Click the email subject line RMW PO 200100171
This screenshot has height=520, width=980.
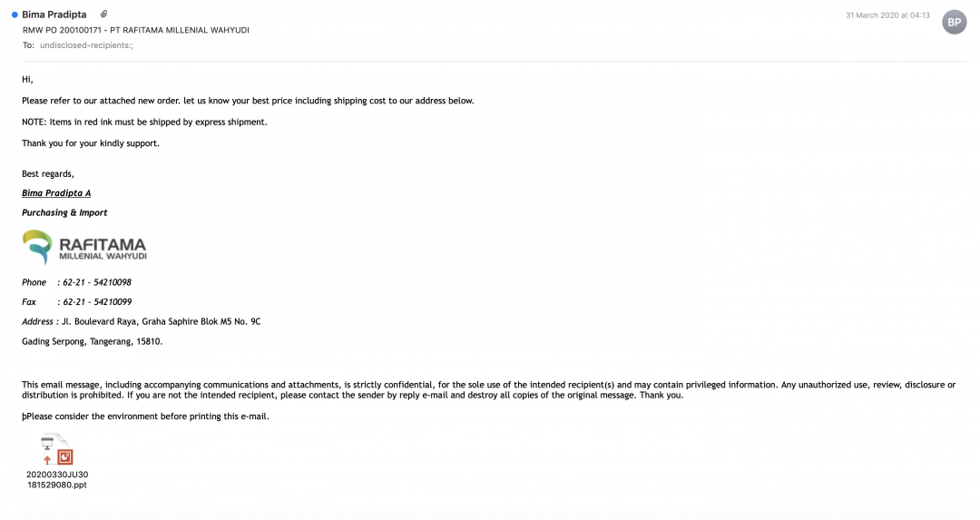[136, 30]
